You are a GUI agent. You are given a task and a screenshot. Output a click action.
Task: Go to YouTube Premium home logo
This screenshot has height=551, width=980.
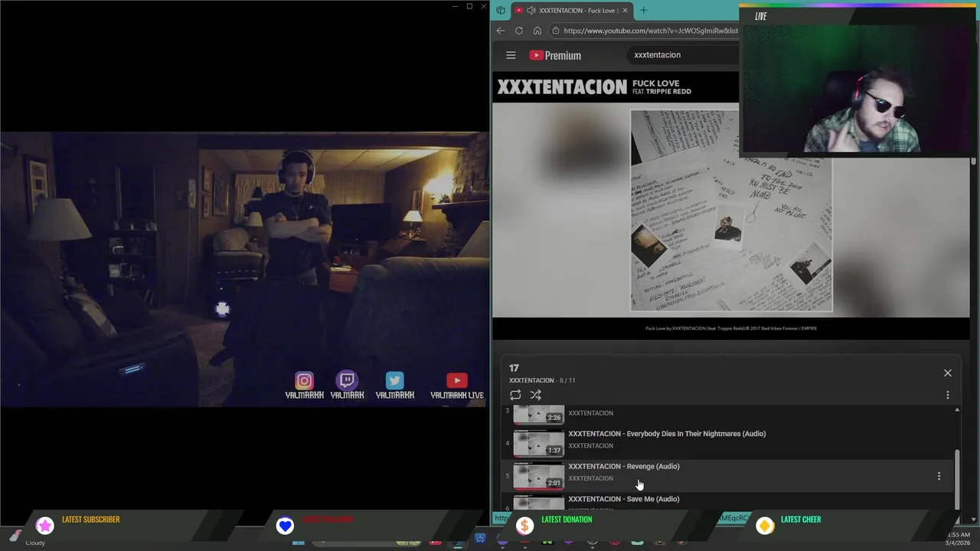[555, 55]
